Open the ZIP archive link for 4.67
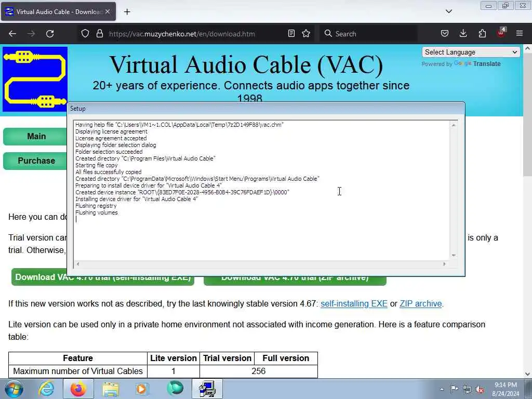This screenshot has height=399, width=532. (421, 303)
